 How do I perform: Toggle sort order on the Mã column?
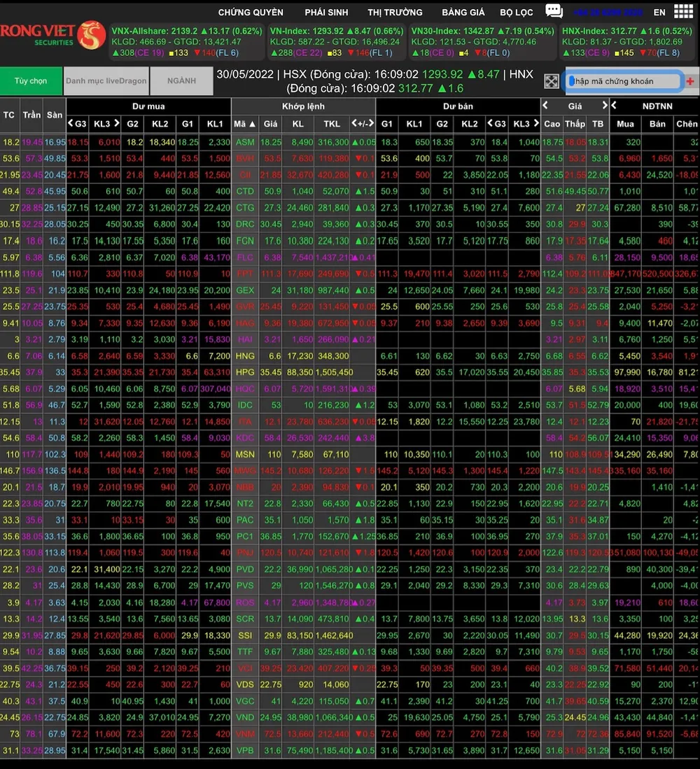[244, 124]
